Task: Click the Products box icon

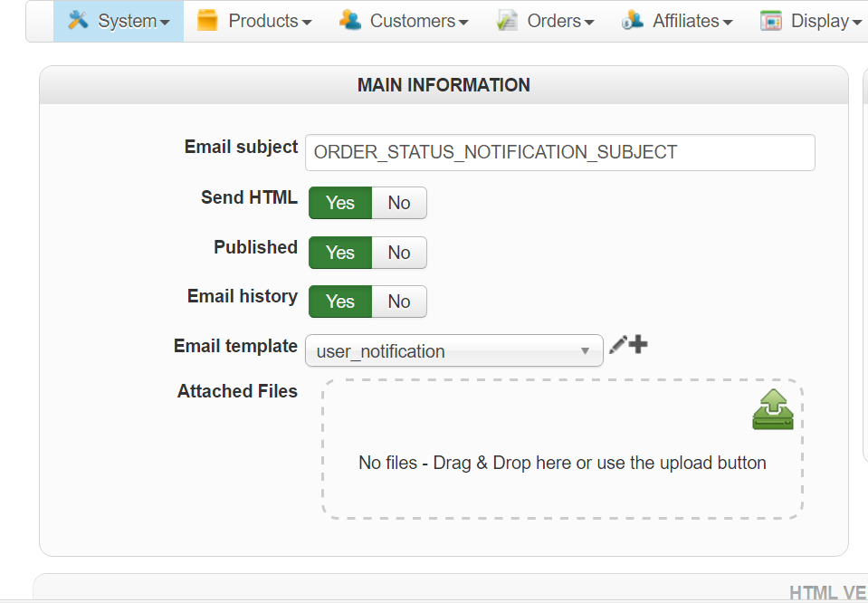Action: click(x=207, y=20)
